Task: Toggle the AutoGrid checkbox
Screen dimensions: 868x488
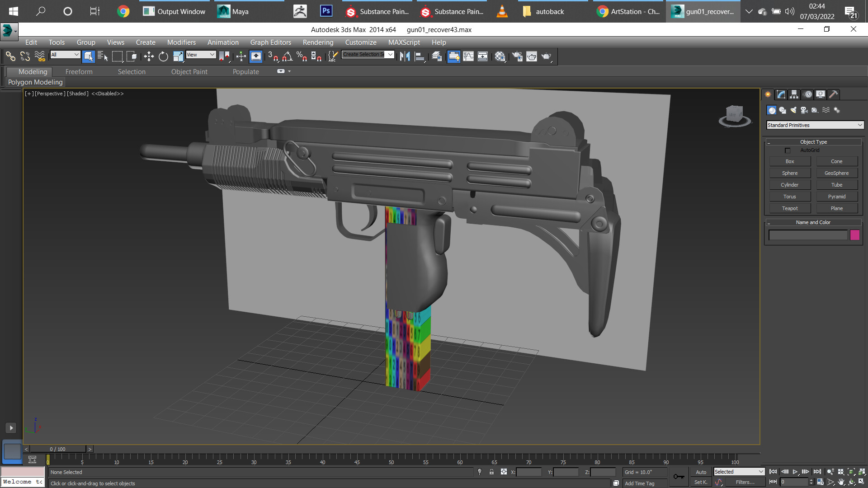Action: pyautogui.click(x=788, y=150)
